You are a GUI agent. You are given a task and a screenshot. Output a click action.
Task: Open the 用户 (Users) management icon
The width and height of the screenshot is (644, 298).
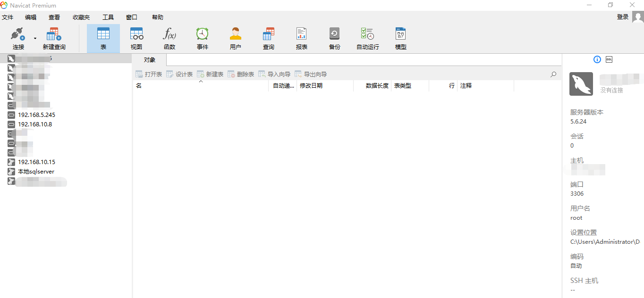tap(235, 38)
